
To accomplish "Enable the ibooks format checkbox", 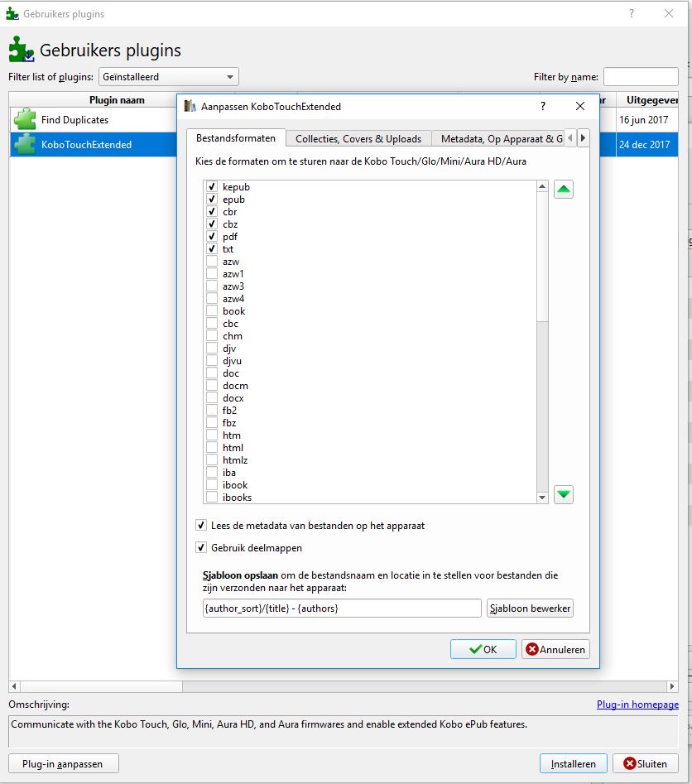I will (x=212, y=497).
